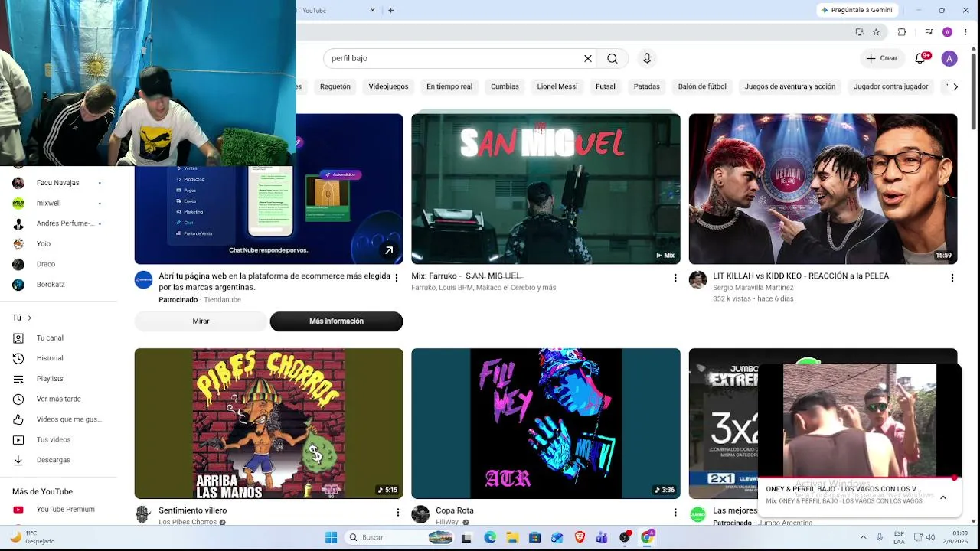Click the Jumbo Argentina advertiser avatar
Screen dimensions: 980x551
pos(697,514)
